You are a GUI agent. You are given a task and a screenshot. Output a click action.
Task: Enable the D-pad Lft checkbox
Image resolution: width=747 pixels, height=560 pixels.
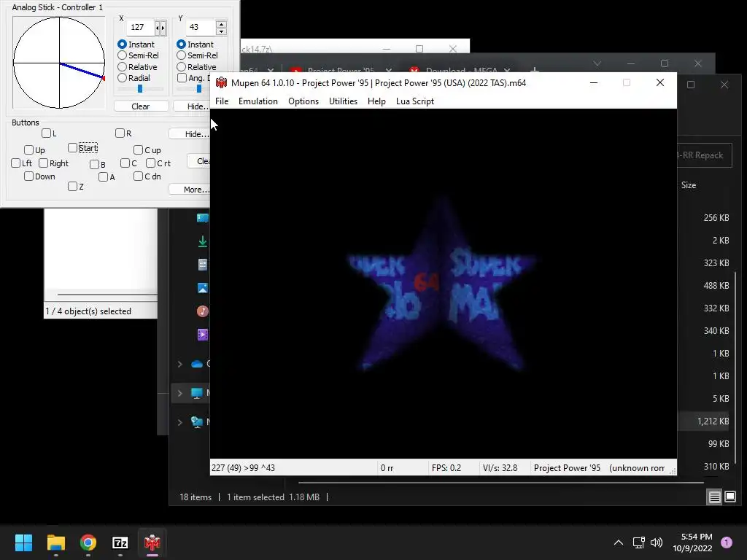(x=16, y=163)
